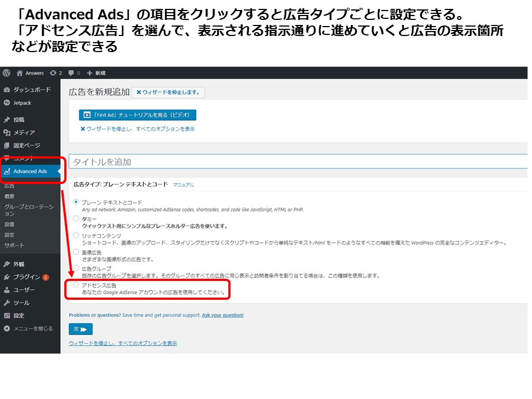
Task: Open the メディア menu
Action: coord(24,132)
